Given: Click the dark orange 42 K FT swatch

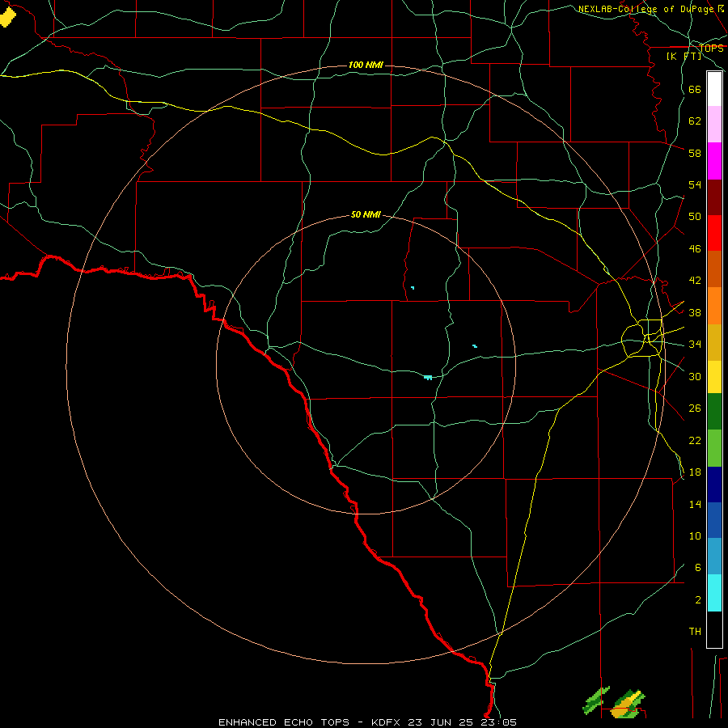Looking at the screenshot, I should [714, 269].
